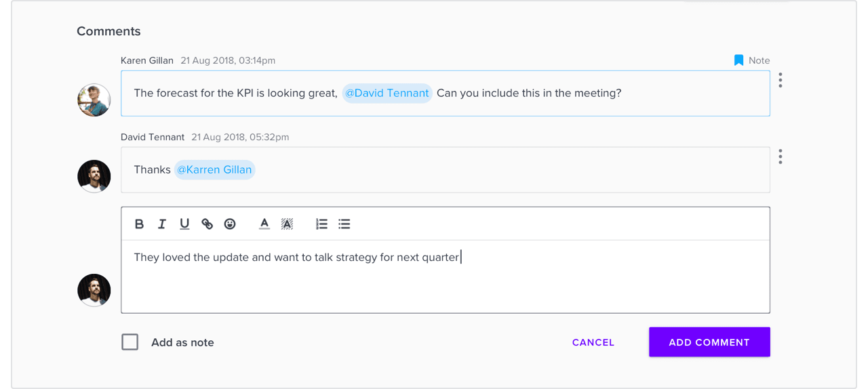Insert a numbered list

321,224
